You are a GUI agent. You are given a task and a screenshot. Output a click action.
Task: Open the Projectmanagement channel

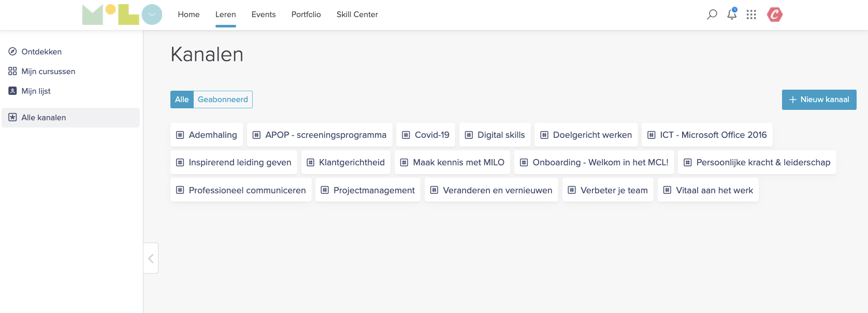pos(368,190)
